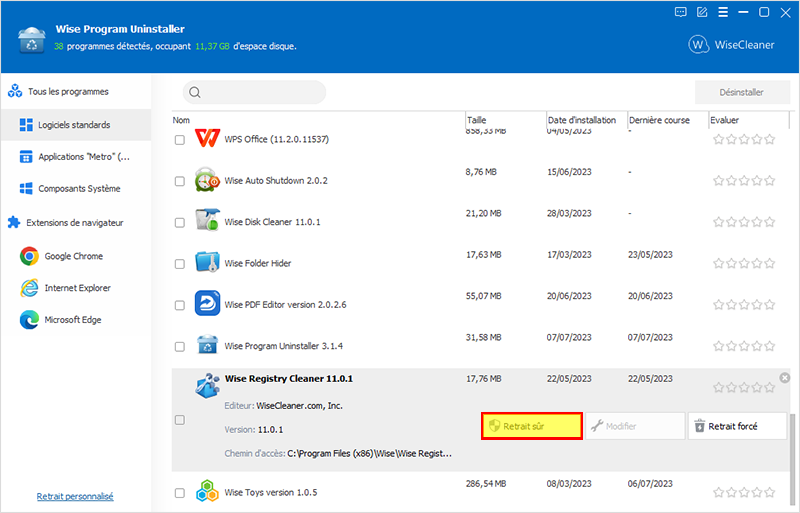Viewport: 800px width, 513px height.
Task: Select Logiciels standards category
Action: [x=76, y=125]
